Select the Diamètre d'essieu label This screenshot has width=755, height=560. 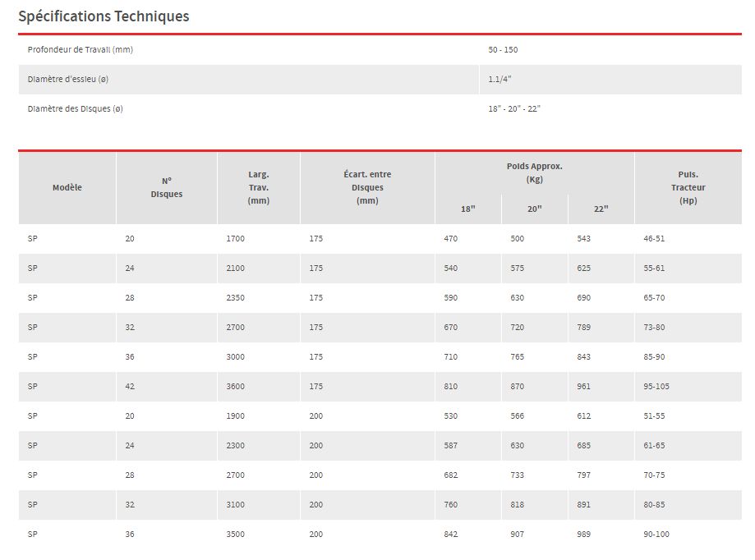(x=69, y=80)
